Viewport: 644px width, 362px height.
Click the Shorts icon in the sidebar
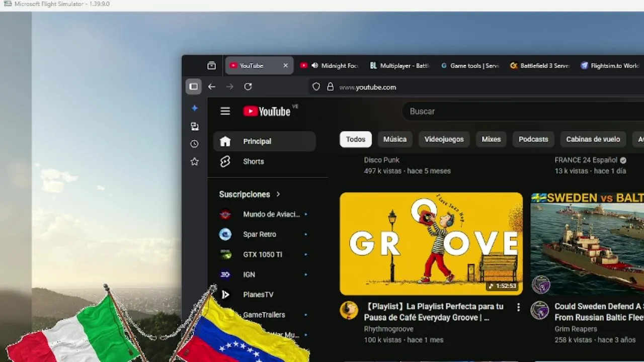[225, 161]
